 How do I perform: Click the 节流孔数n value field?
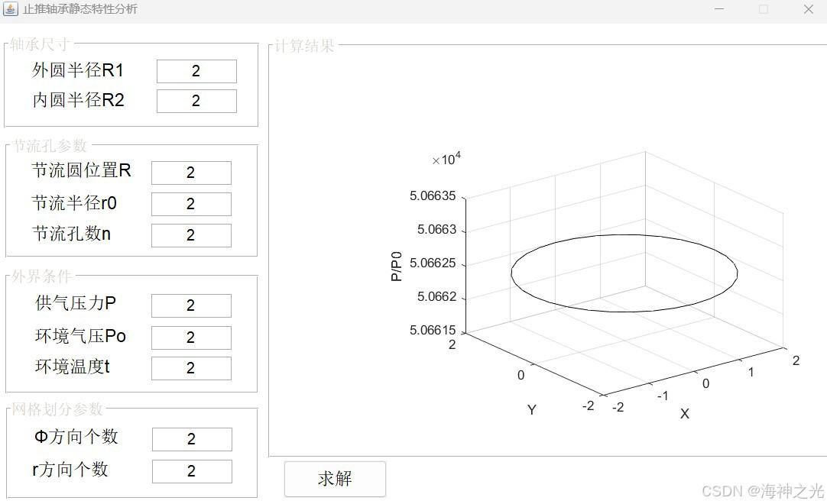click(x=191, y=235)
